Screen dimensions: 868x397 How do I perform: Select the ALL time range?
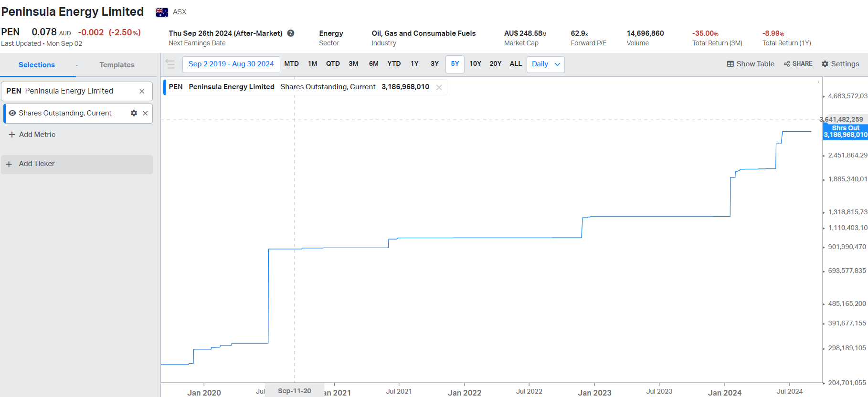[x=516, y=64]
